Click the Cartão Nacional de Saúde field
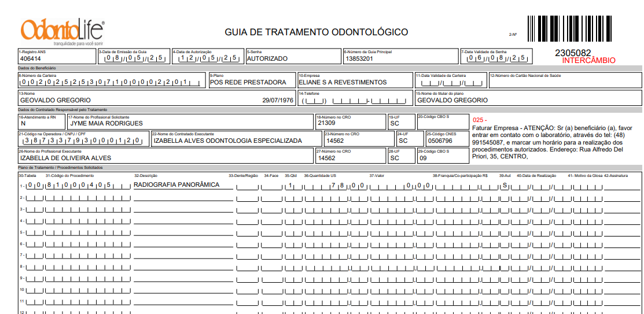Image resolution: width=644 pixels, height=314 pixels. point(565,80)
